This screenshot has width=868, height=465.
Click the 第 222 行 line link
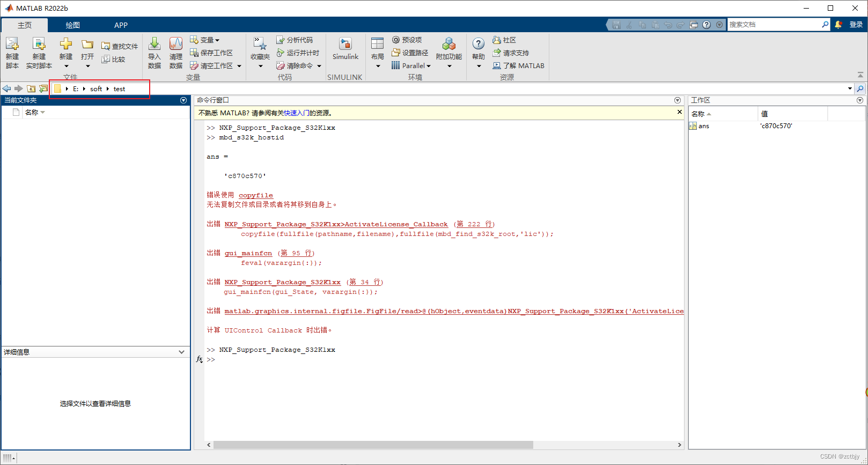click(x=474, y=224)
